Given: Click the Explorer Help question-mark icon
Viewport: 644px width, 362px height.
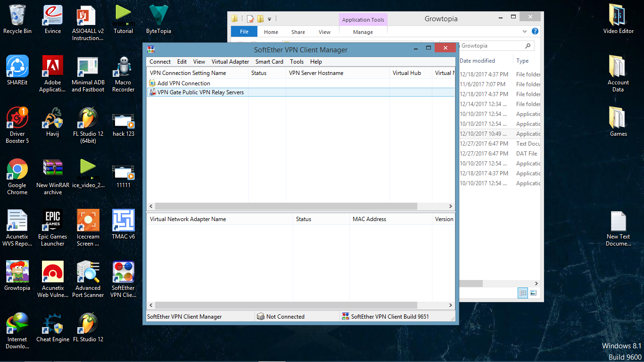Looking at the screenshot, I should [535, 32].
